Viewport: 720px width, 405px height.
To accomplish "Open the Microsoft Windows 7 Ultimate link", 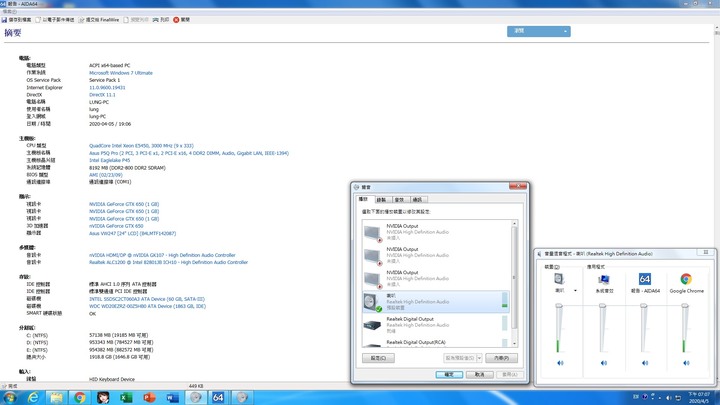I will coord(121,73).
